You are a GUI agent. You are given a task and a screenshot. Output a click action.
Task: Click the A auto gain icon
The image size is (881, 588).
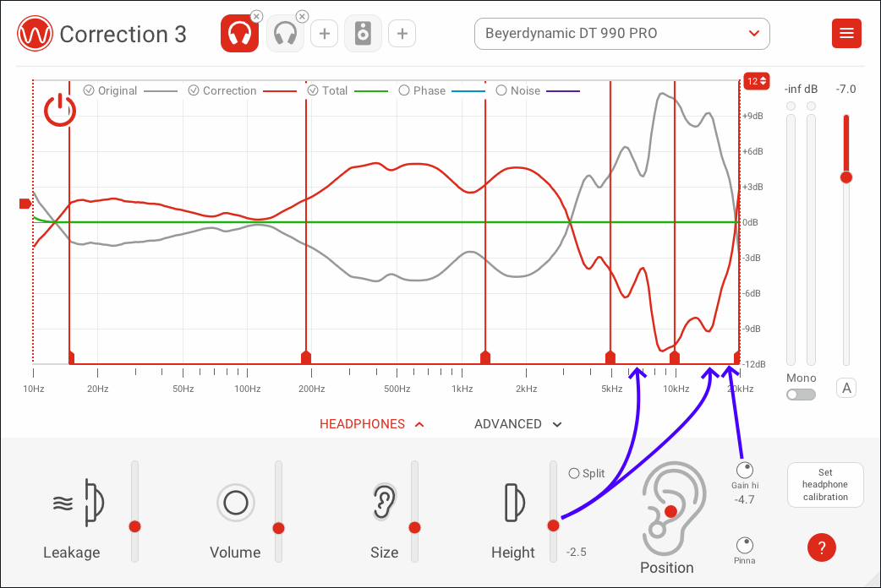point(846,388)
